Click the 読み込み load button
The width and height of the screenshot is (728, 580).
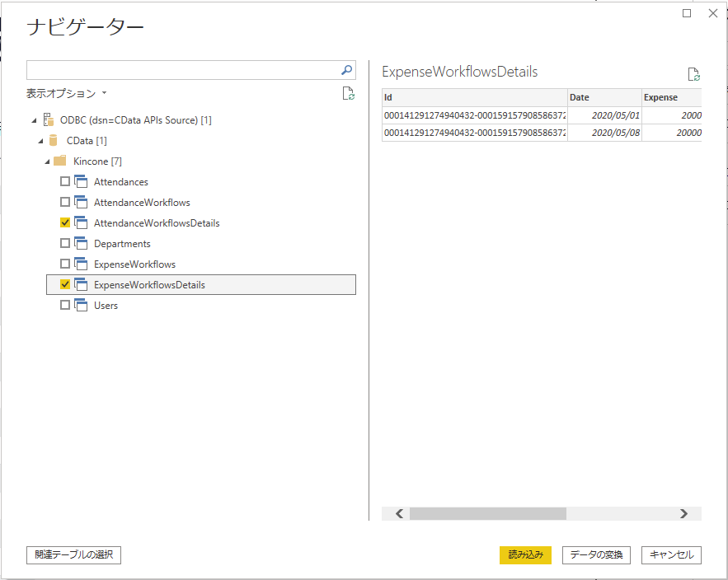[525, 555]
